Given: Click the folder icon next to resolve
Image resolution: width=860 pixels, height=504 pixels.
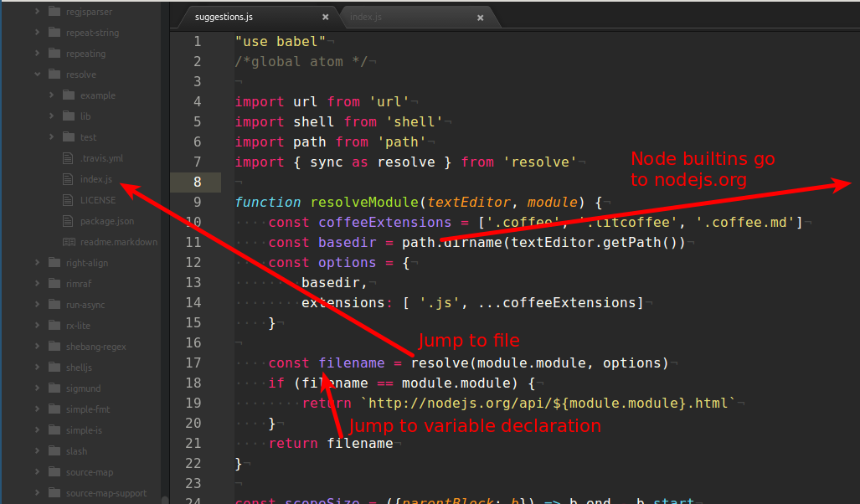Looking at the screenshot, I should coord(54,74).
